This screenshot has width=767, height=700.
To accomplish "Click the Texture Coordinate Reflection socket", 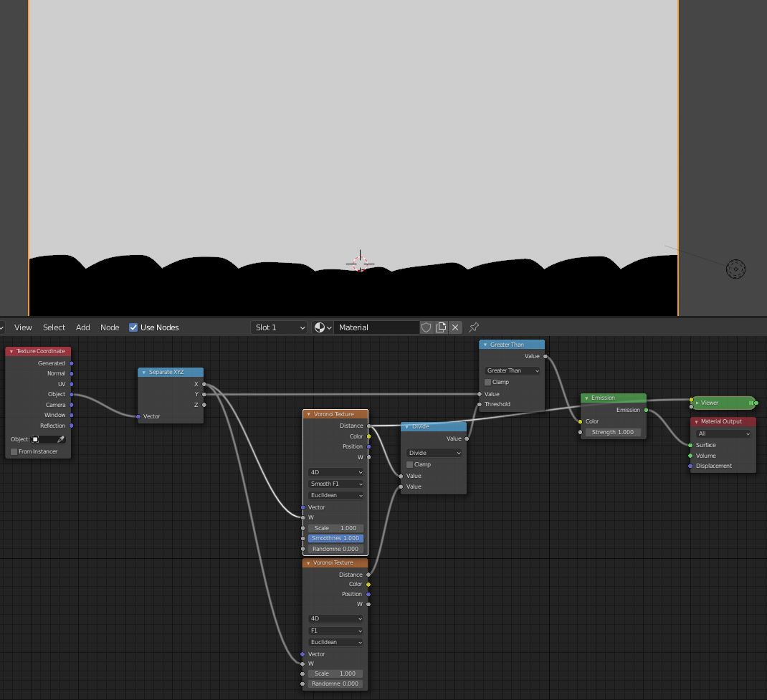I will point(72,426).
